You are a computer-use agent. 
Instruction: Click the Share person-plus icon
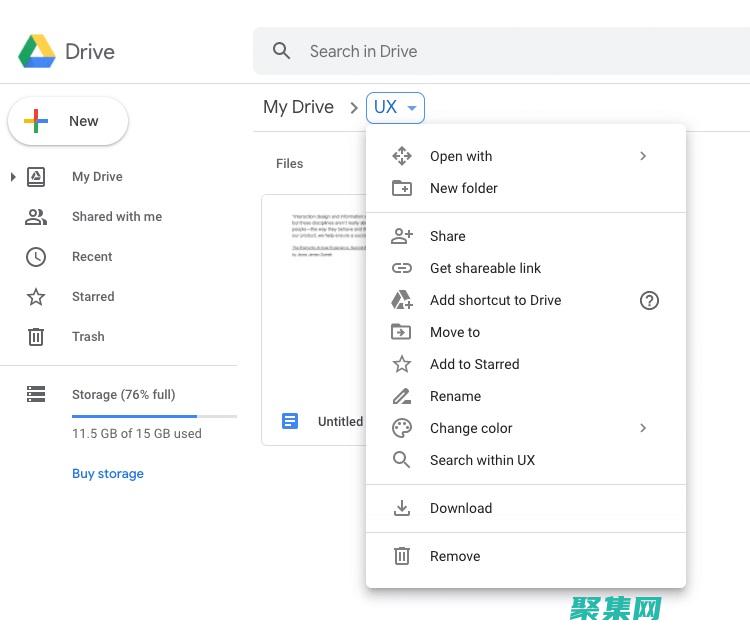tap(402, 236)
